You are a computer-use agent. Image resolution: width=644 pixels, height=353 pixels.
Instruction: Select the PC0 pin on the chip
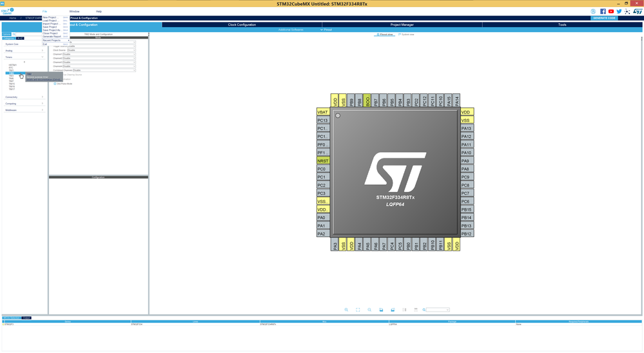click(323, 169)
